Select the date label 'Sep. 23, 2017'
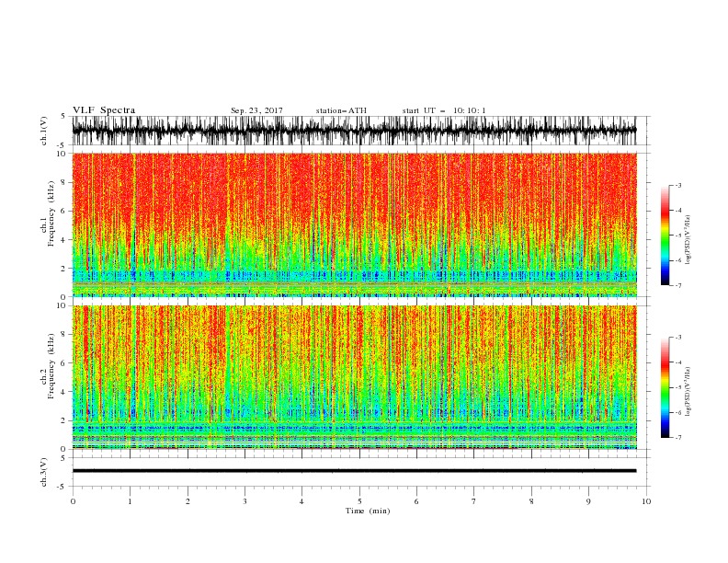Viewport: 728px width, 563px height. click(256, 110)
